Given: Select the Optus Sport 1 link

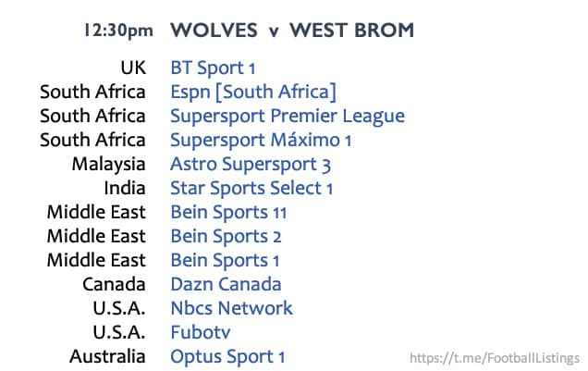Looking at the screenshot, I should pyautogui.click(x=227, y=357).
